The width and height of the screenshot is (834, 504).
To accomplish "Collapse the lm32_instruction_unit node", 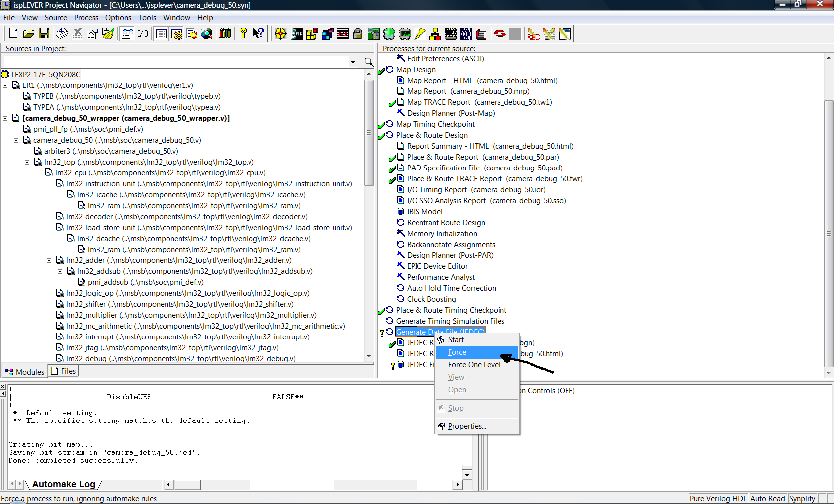I will tap(49, 184).
